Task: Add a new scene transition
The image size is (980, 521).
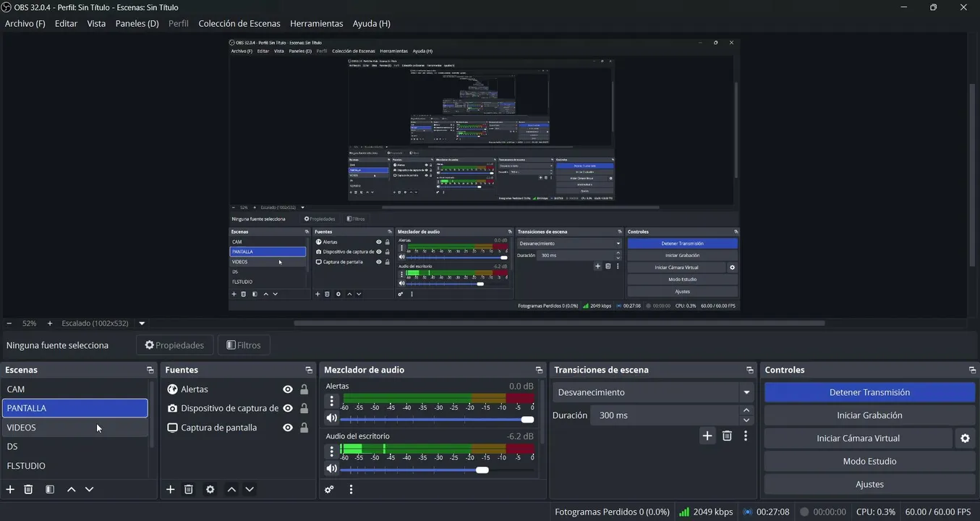Action: [707, 436]
